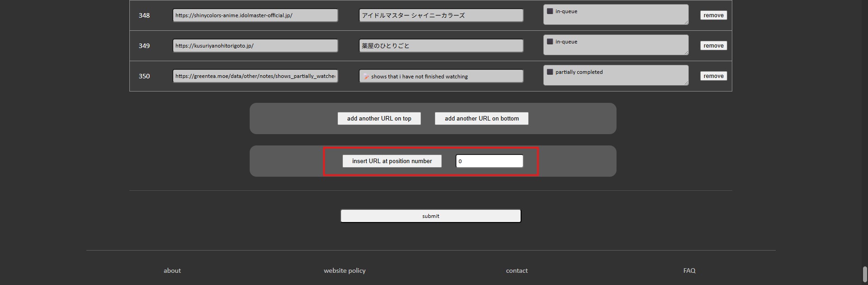Remove entry number 350
868x285 pixels.
point(713,76)
